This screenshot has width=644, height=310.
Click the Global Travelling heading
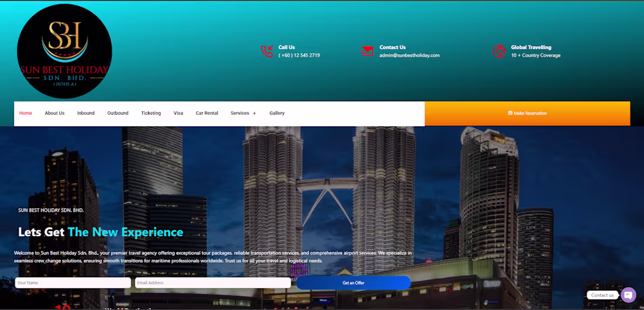(531, 47)
